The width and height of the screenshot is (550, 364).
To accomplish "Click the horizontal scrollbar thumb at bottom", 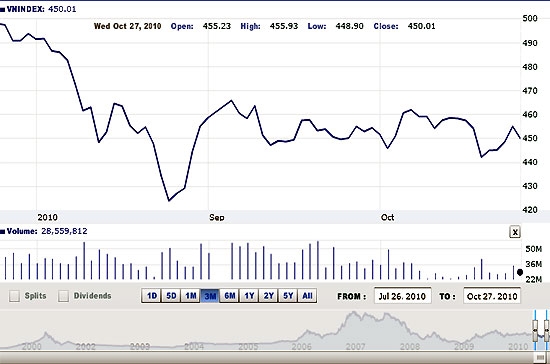I will click(x=541, y=358).
